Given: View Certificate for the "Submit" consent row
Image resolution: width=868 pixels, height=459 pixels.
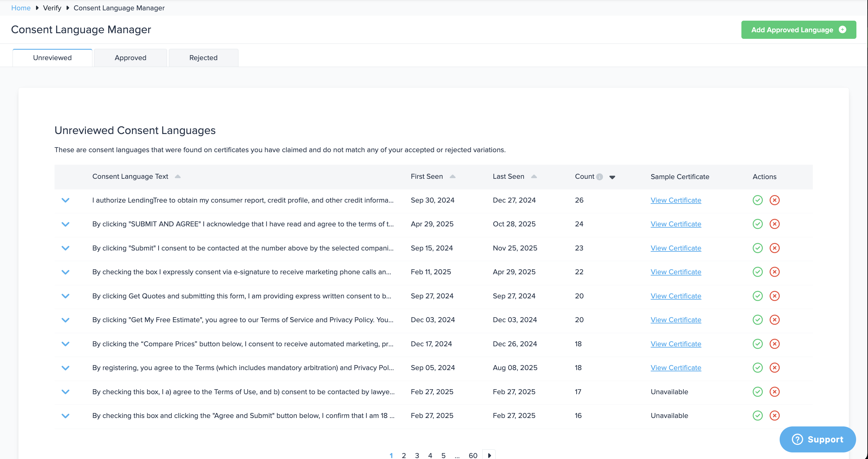Looking at the screenshot, I should [x=676, y=248].
